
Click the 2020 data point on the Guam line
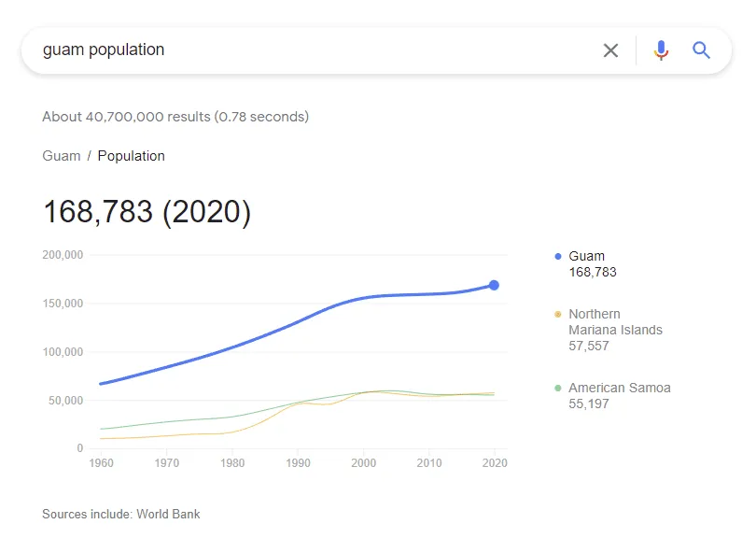(x=494, y=284)
